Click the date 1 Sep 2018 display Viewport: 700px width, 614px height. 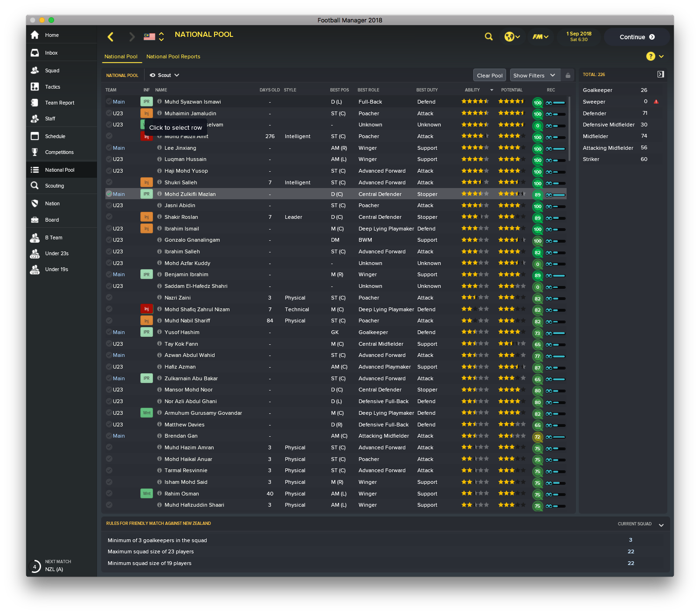pos(579,34)
